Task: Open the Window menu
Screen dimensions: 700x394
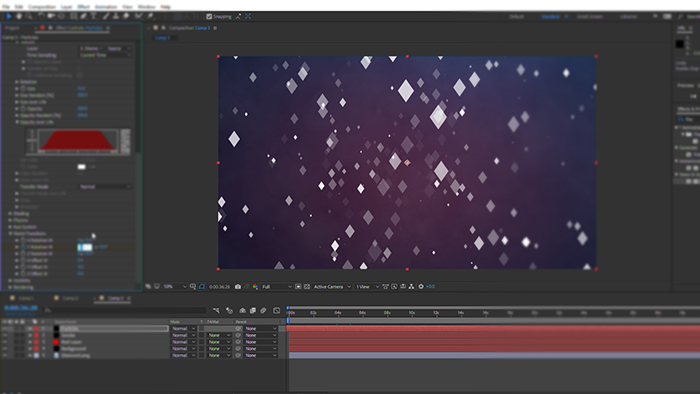Action: click(146, 7)
